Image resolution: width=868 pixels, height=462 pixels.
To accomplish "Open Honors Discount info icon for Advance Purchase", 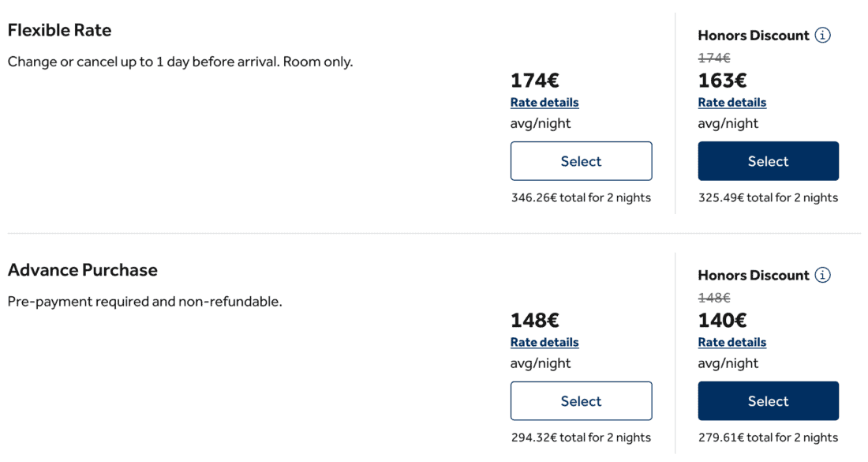I will (822, 276).
